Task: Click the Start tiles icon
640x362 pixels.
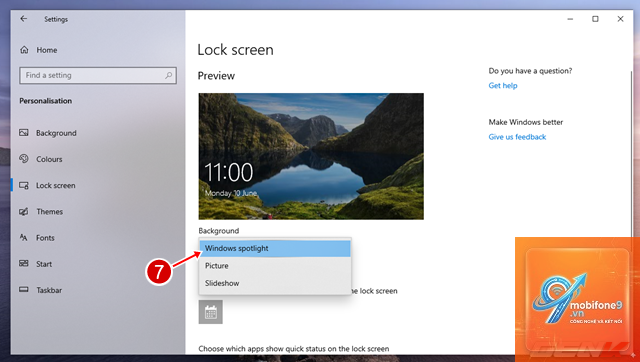Action: point(24,264)
